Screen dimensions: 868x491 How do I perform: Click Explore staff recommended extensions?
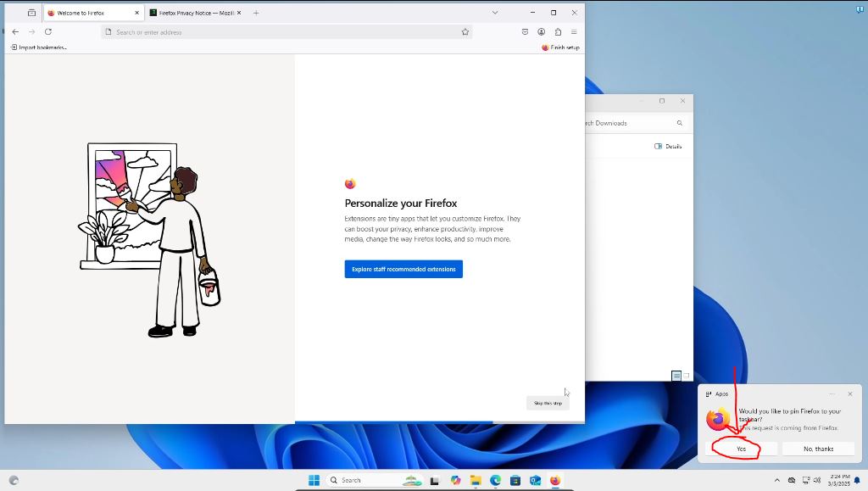pos(403,269)
